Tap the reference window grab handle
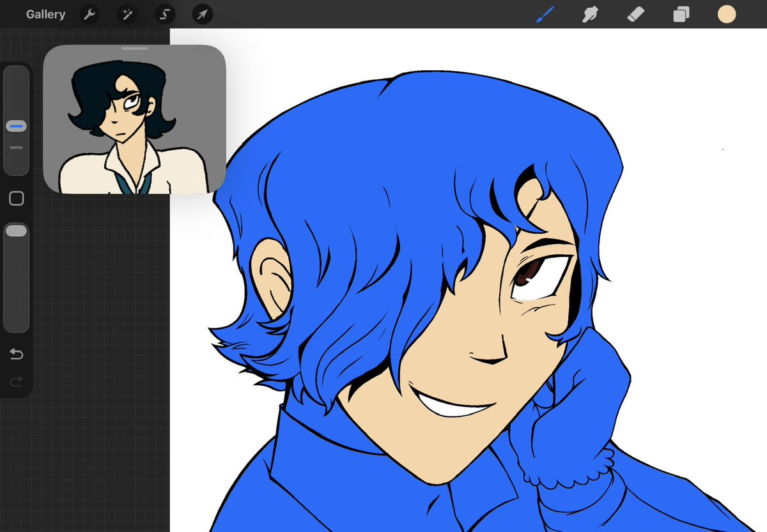767x532 pixels. (x=134, y=48)
